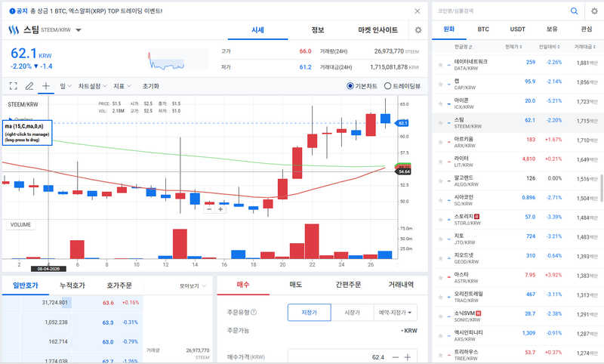Star the JTO/KRW row

[440, 239]
